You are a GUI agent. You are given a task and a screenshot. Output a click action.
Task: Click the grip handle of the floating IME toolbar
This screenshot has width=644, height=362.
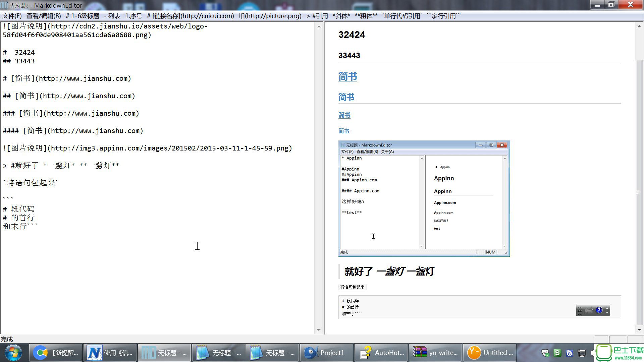click(580, 311)
